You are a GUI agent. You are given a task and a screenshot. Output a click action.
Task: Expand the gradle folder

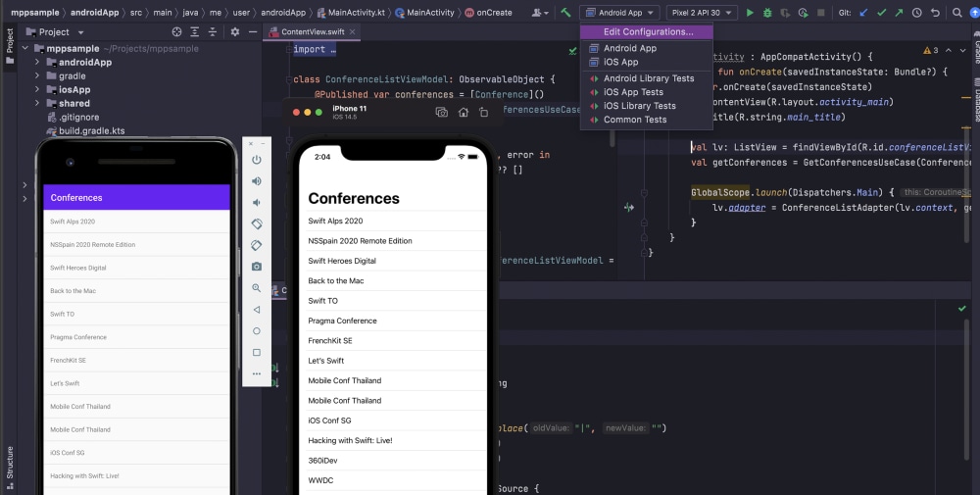pyautogui.click(x=37, y=75)
